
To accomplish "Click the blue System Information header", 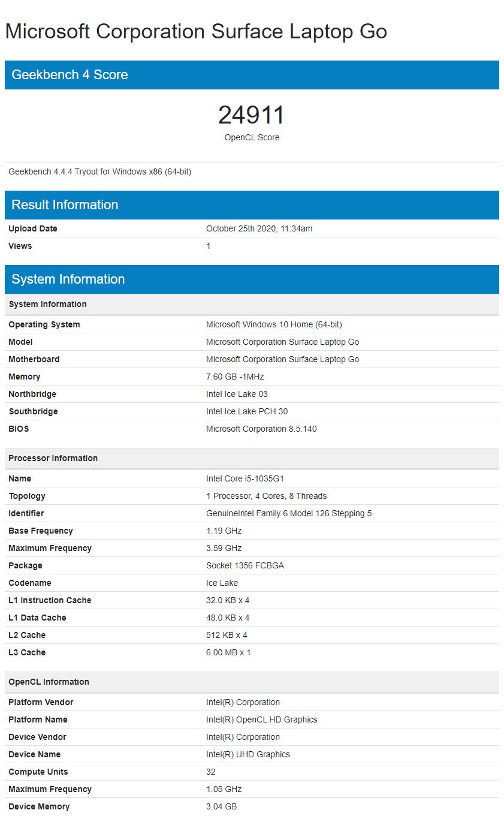I will 252,279.
